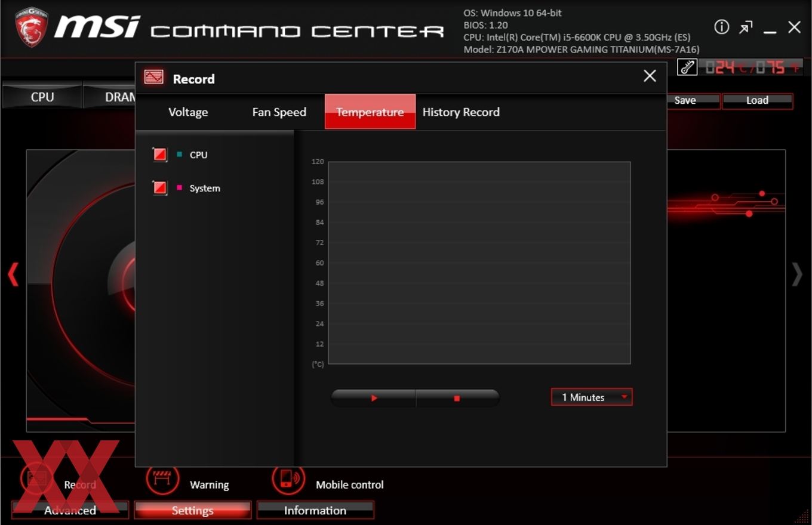Viewport: 812px width, 525px height.
Task: Click the detach window arrow icon
Action: click(x=746, y=27)
